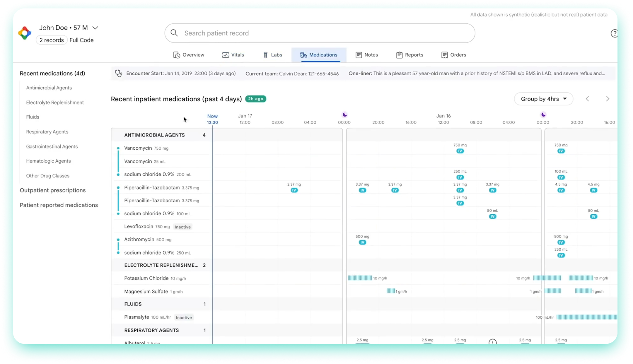Click the clock icon in Albuterol row
The height and width of the screenshot is (364, 633).
point(492,342)
